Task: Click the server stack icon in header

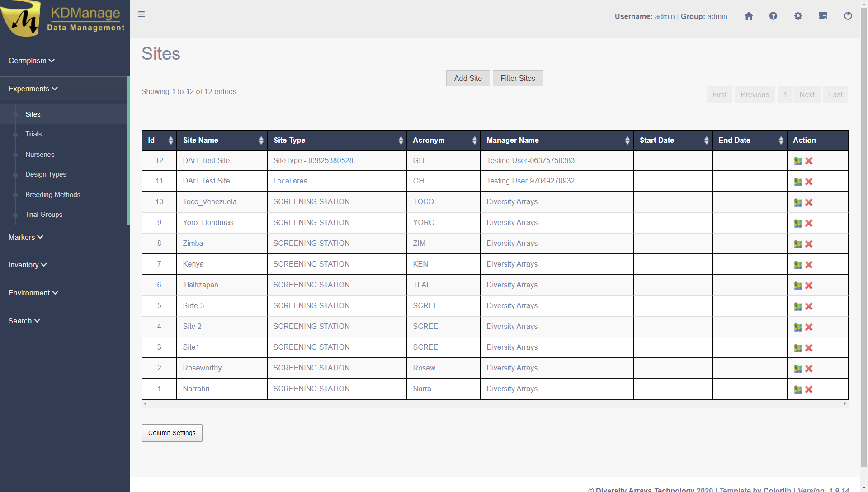Action: [823, 16]
